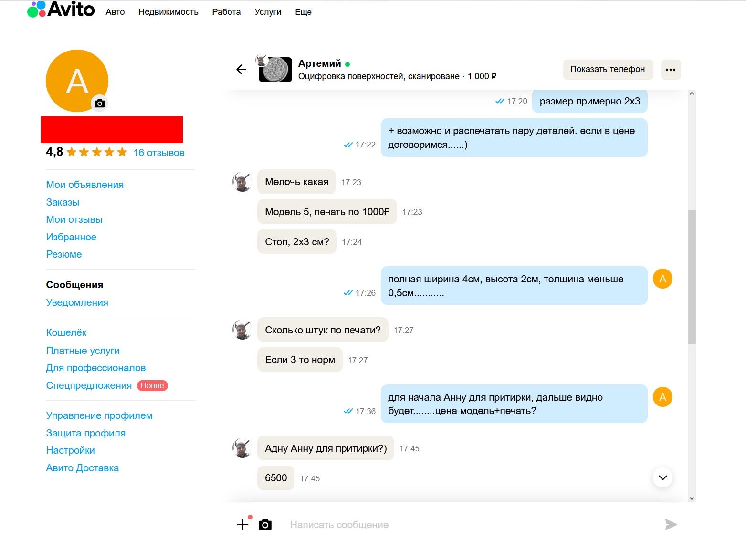Click the plus attachment icon
The image size is (746, 560).
click(243, 524)
